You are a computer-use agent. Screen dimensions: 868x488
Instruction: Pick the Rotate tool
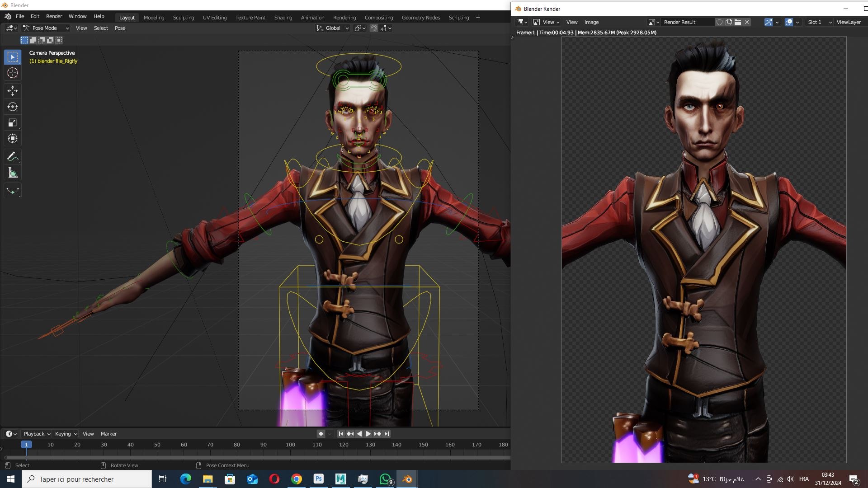tap(13, 107)
